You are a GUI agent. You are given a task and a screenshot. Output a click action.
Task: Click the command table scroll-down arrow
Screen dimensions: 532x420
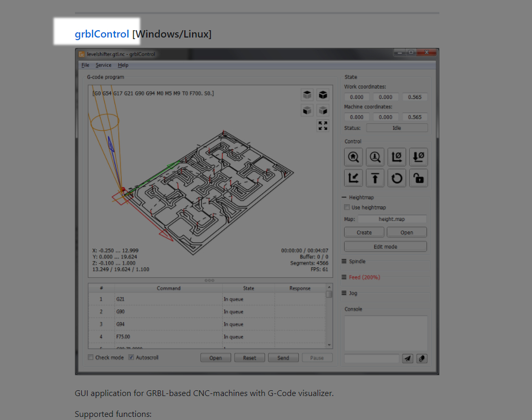(x=329, y=345)
